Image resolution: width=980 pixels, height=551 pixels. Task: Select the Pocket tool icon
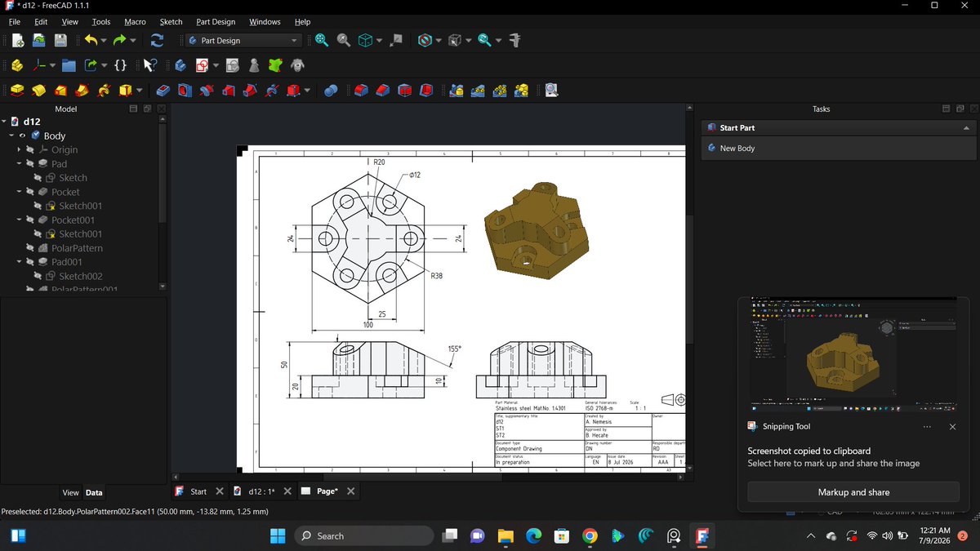click(163, 91)
